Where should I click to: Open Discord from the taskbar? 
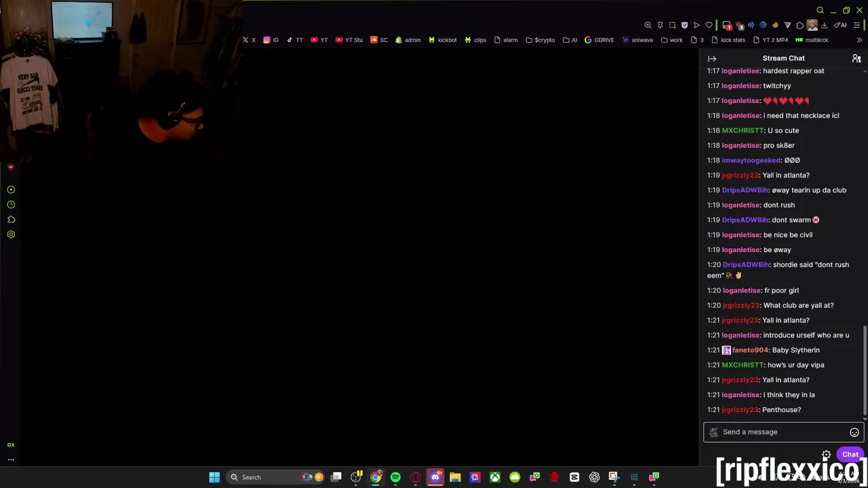click(x=435, y=477)
